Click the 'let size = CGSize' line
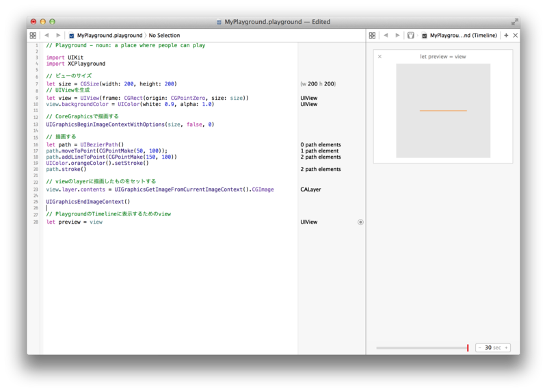The image size is (547, 392). coord(111,83)
